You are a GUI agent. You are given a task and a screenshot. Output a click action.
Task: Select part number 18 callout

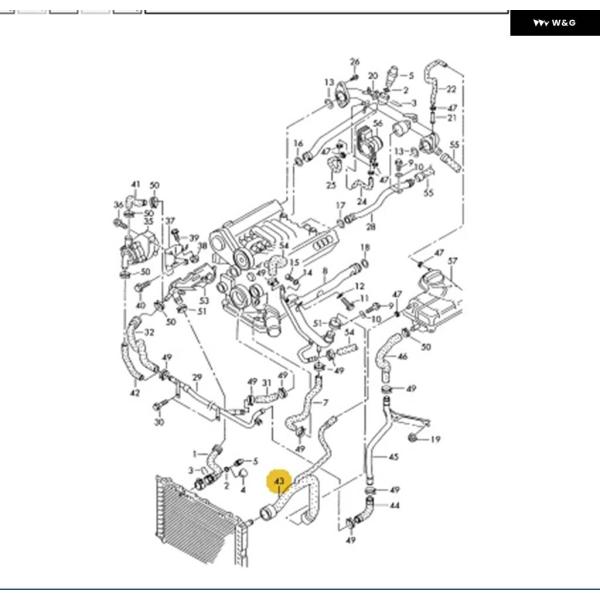click(x=365, y=248)
